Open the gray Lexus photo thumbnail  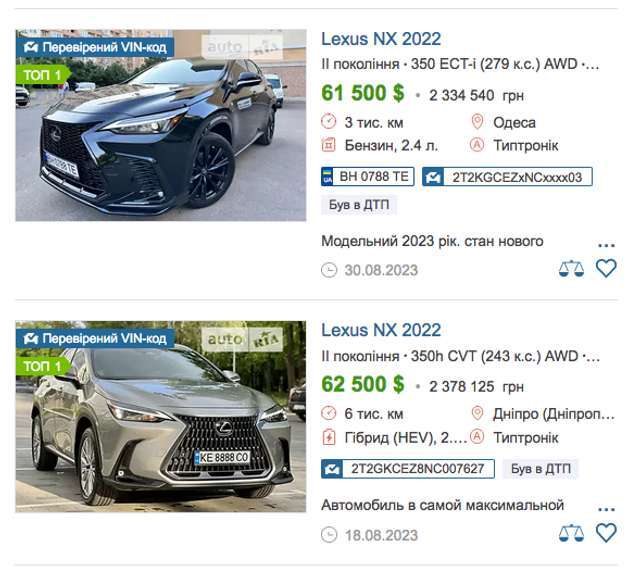tap(161, 416)
